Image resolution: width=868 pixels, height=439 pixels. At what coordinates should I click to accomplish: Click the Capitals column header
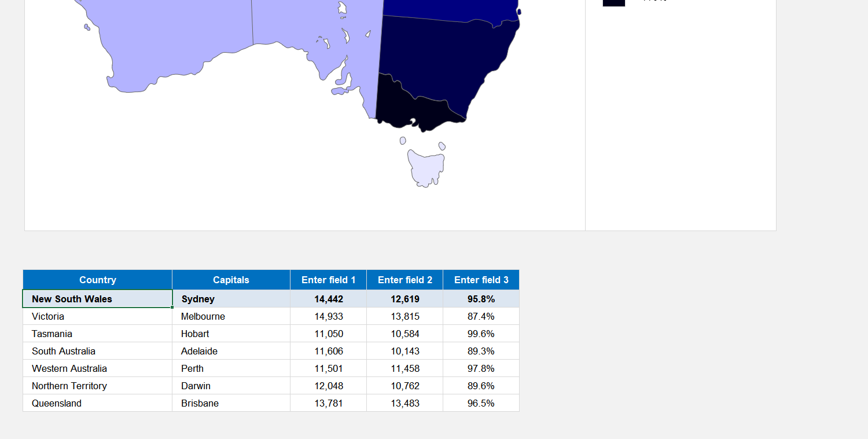[x=231, y=279]
